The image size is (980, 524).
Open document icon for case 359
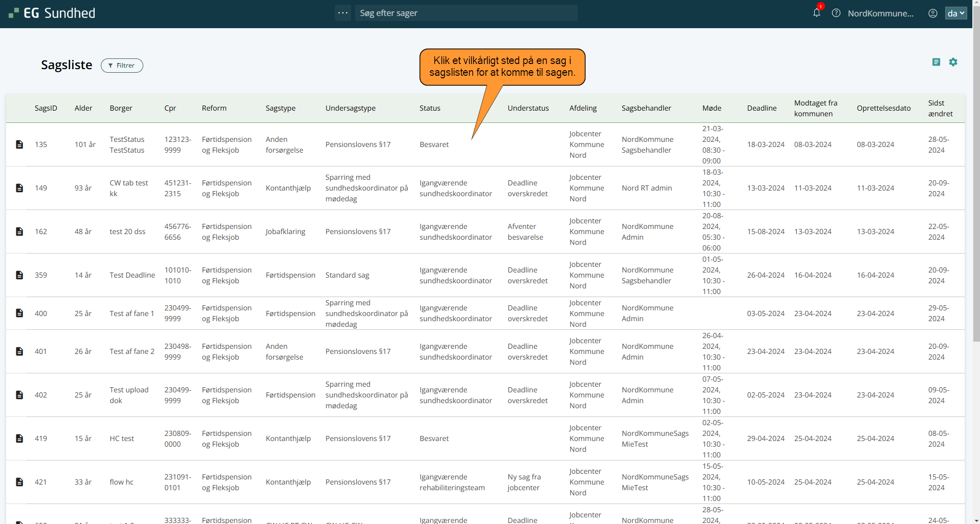[19, 275]
